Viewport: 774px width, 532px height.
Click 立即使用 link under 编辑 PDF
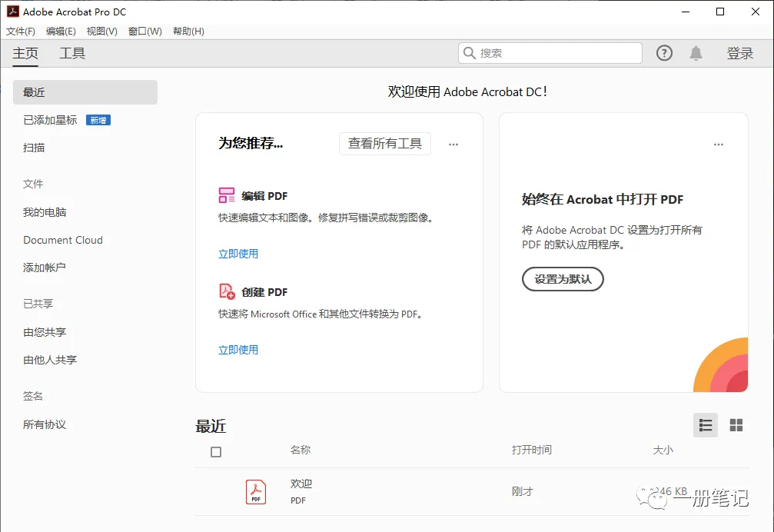[238, 254]
